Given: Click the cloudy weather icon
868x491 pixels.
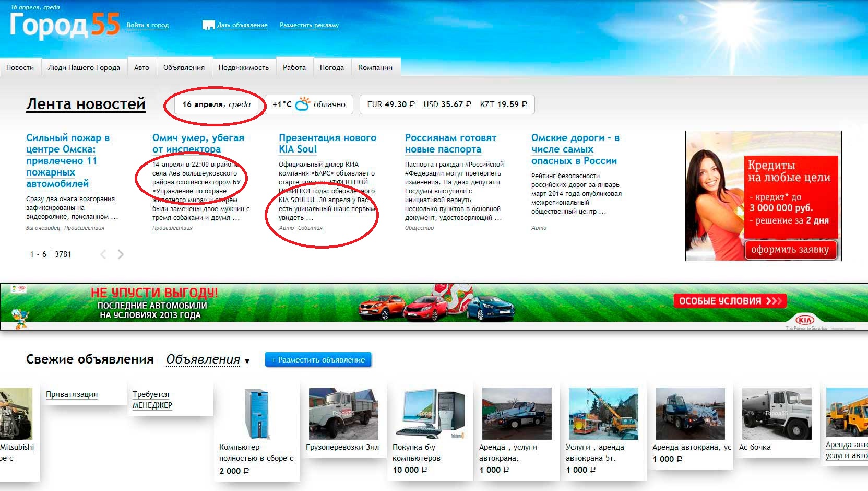Looking at the screenshot, I should (x=303, y=103).
